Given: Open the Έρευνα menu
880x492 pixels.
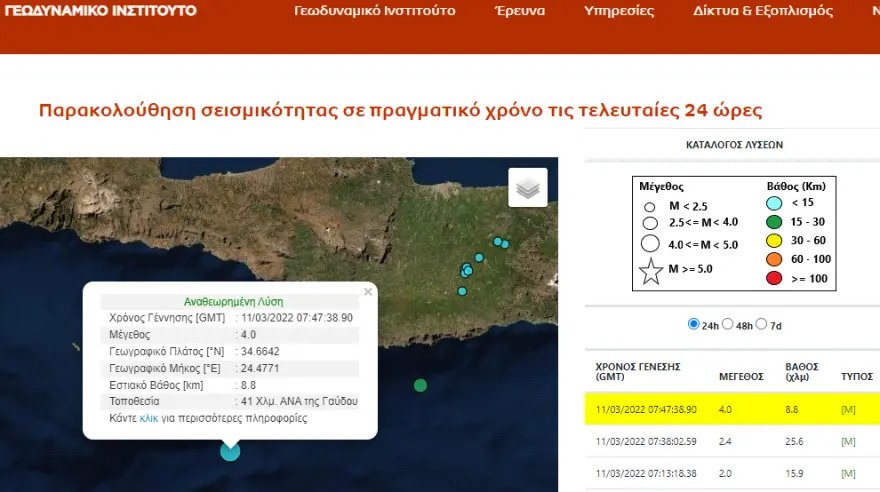Looking at the screenshot, I should click(520, 12).
